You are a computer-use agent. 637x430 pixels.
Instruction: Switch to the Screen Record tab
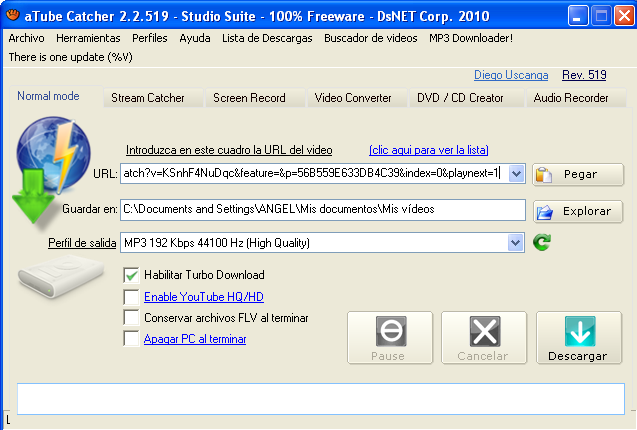pyautogui.click(x=249, y=98)
